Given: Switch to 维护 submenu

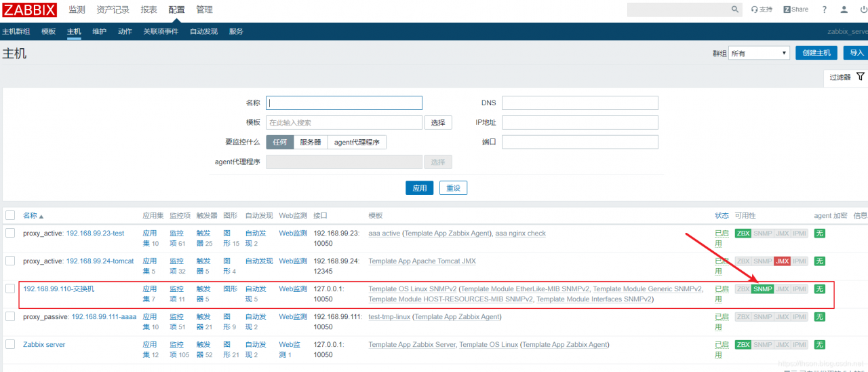Looking at the screenshot, I should click(x=99, y=31).
